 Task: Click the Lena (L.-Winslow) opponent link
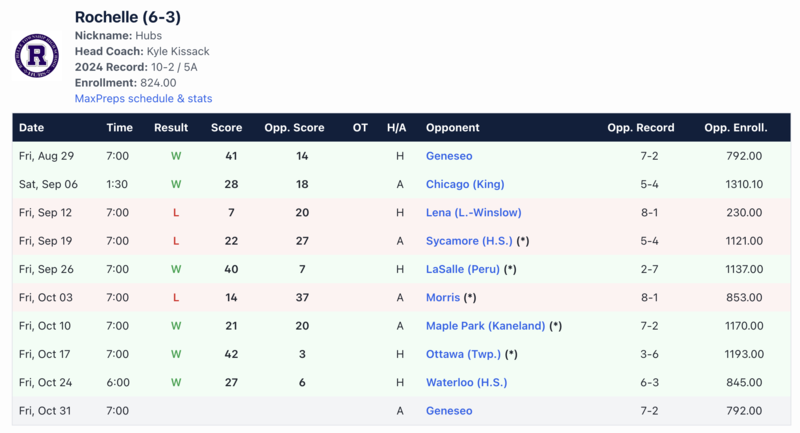(473, 212)
